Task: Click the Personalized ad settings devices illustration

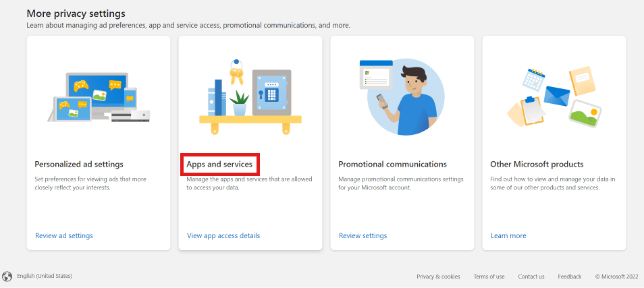Action: coord(99,98)
